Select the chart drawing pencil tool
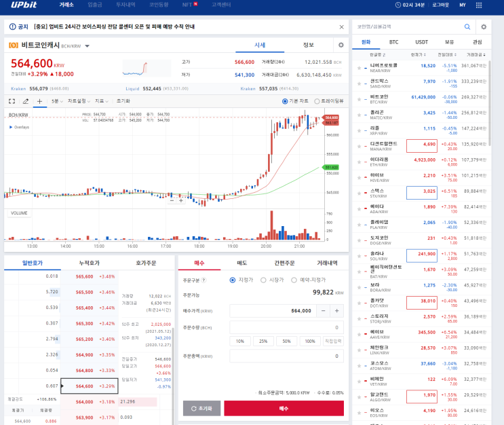 [26, 101]
